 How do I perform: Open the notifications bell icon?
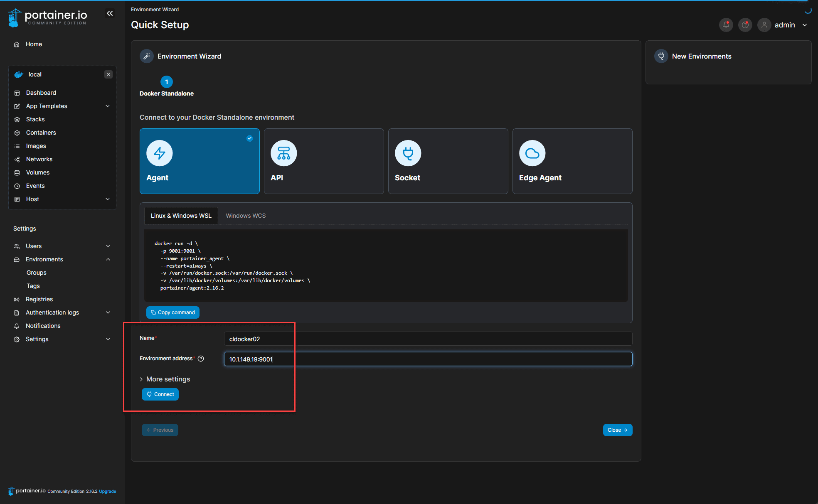pos(726,25)
